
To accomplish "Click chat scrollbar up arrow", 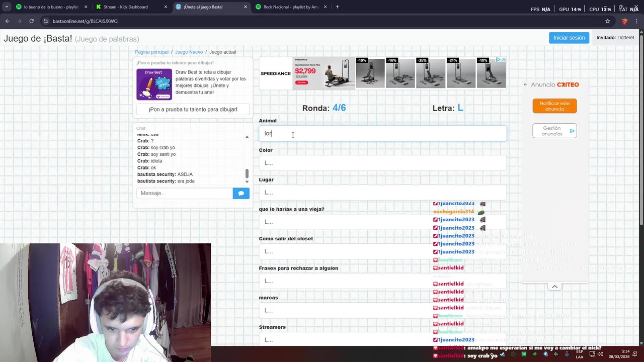I will point(247,137).
